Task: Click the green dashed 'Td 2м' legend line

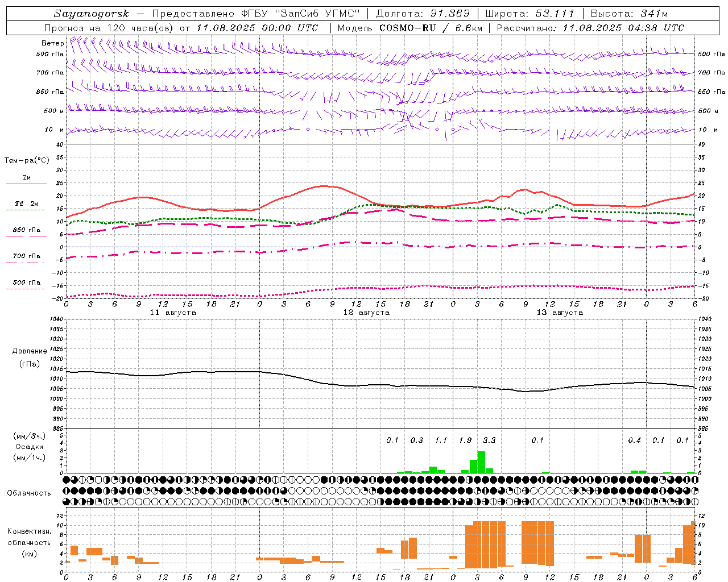Action: pos(26,210)
